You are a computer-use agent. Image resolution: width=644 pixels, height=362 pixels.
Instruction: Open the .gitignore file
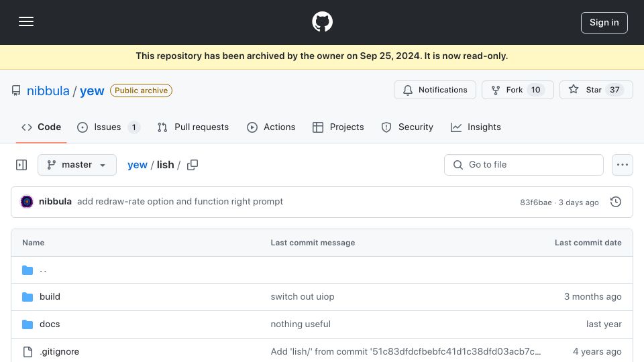tap(59, 352)
